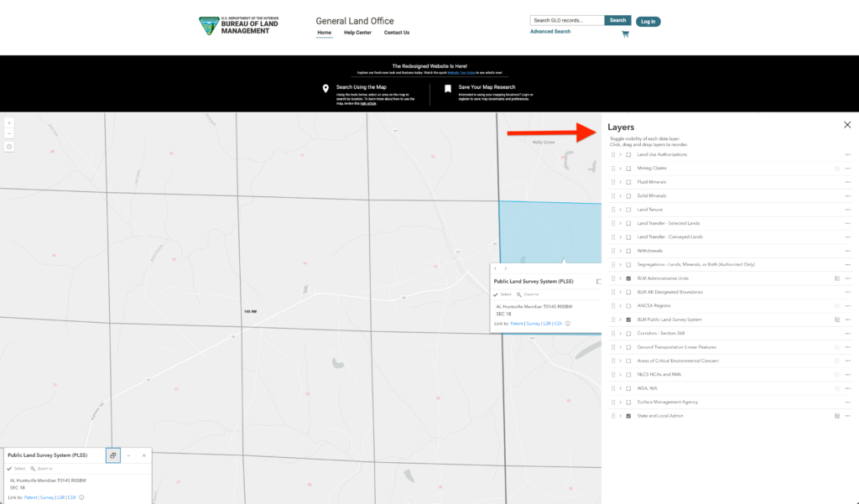This screenshot has height=504, width=859.
Task: Click Zoom to in the map PLSS popup
Action: click(x=528, y=294)
